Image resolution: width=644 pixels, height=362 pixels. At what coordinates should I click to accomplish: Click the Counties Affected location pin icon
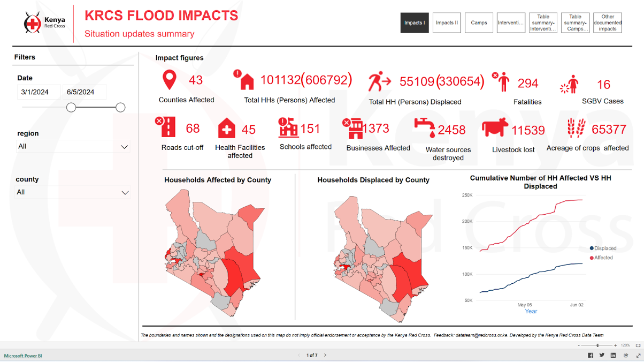(170, 80)
